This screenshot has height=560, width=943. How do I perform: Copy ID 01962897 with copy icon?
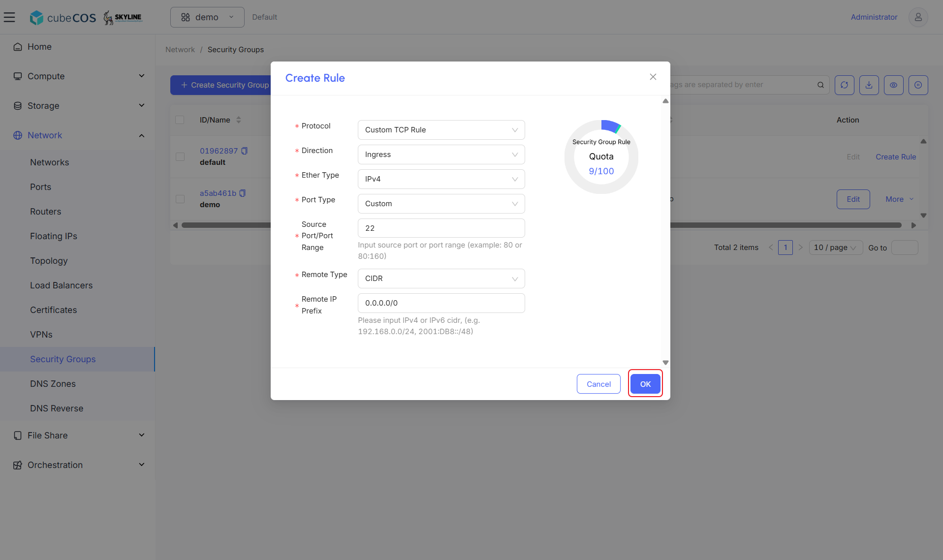[244, 151]
